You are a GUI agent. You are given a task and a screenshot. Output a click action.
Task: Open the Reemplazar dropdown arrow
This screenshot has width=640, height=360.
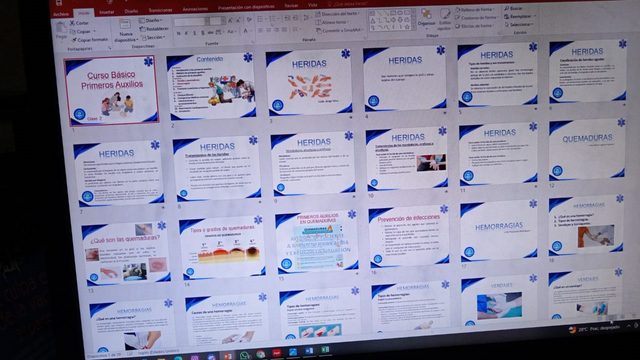pyautogui.click(x=535, y=16)
